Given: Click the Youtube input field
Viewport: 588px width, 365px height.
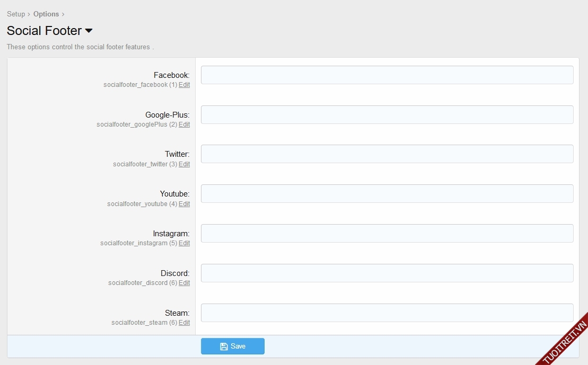Looking at the screenshot, I should coord(387,194).
